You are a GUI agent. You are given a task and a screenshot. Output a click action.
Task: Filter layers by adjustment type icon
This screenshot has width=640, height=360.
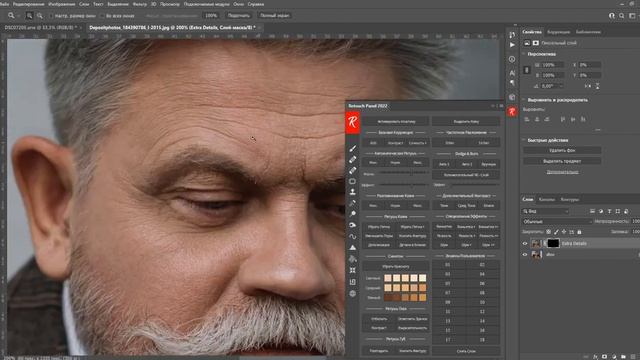coord(601,211)
